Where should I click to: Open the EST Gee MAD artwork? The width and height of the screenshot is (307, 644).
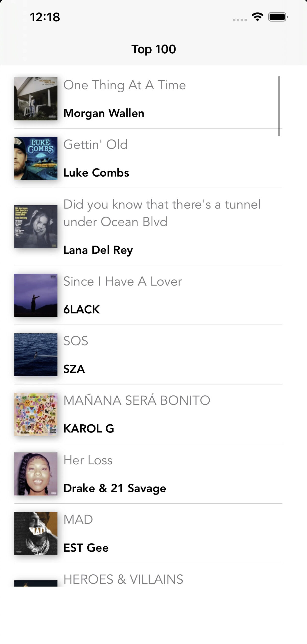[36, 533]
